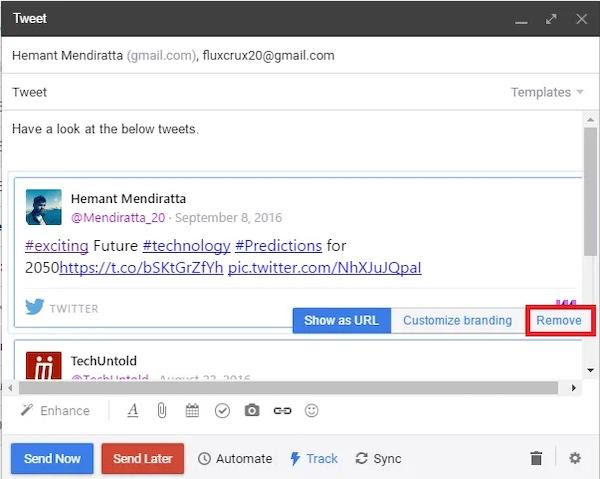The height and width of the screenshot is (479, 600).
Task: Click the Subject field containing Tweet
Action: click(253, 92)
